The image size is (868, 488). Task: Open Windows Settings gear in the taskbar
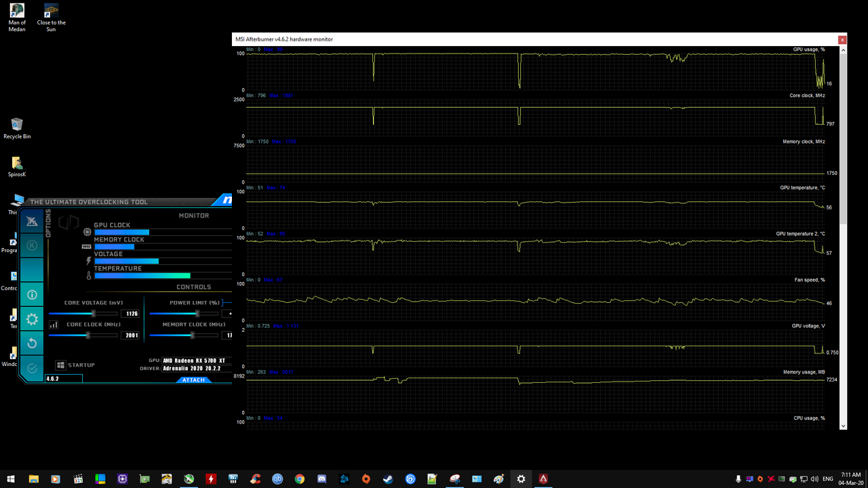[521, 479]
